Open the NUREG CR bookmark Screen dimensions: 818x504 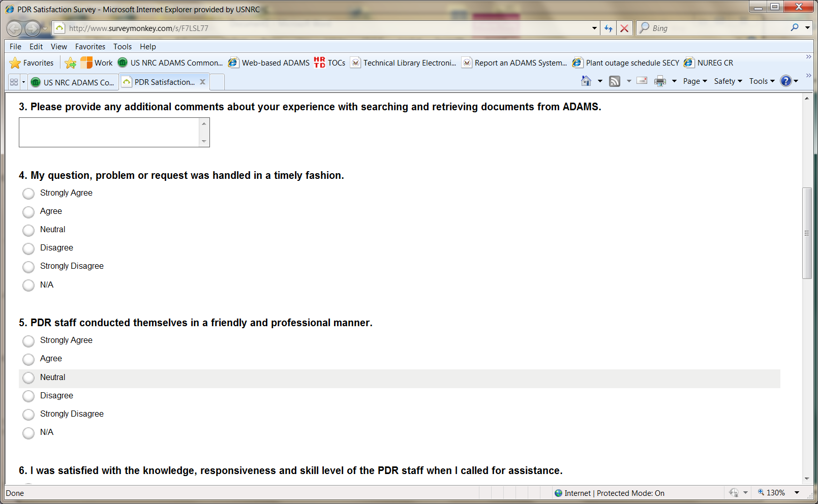709,62
